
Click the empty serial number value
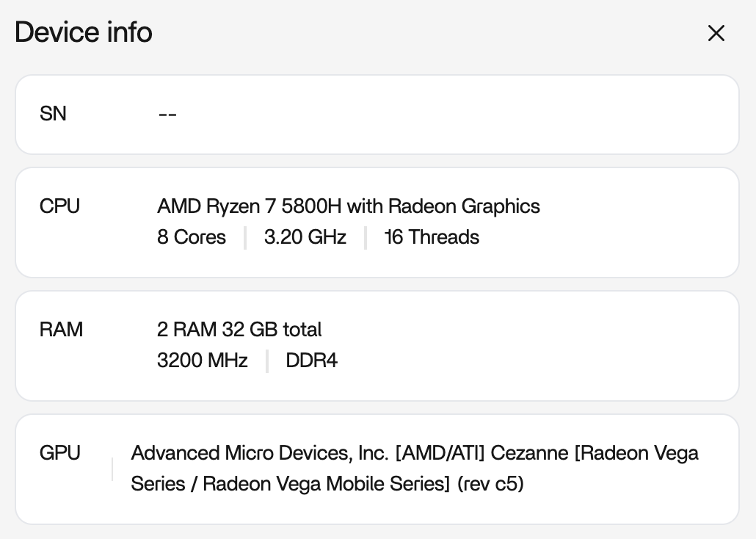tap(167, 114)
